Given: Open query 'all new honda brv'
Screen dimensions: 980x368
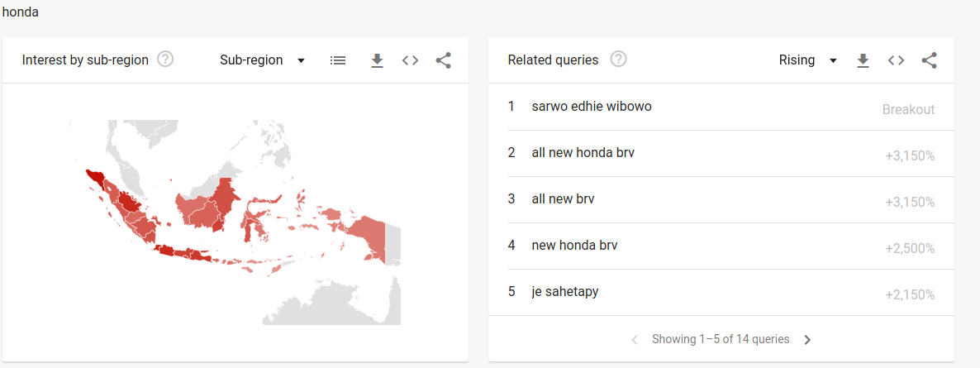Looking at the screenshot, I should 583,153.
